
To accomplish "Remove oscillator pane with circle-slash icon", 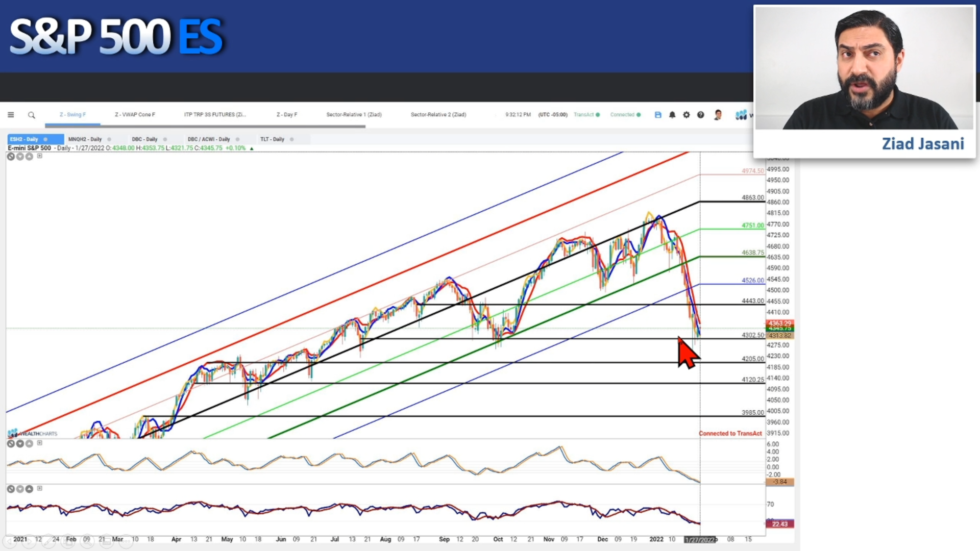I will pos(11,444).
